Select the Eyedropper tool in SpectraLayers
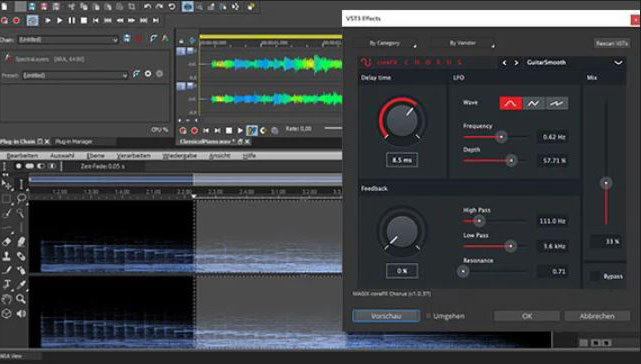 pyautogui.click(x=21, y=284)
